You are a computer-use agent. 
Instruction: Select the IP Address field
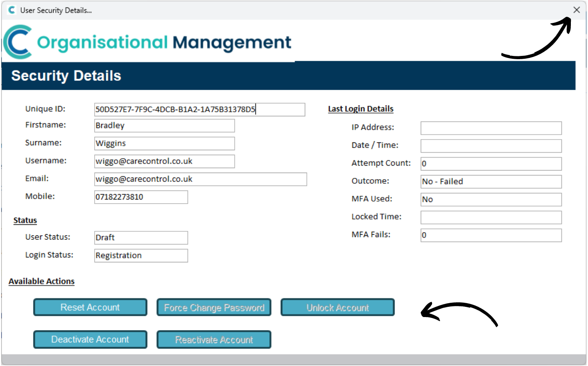coord(490,128)
